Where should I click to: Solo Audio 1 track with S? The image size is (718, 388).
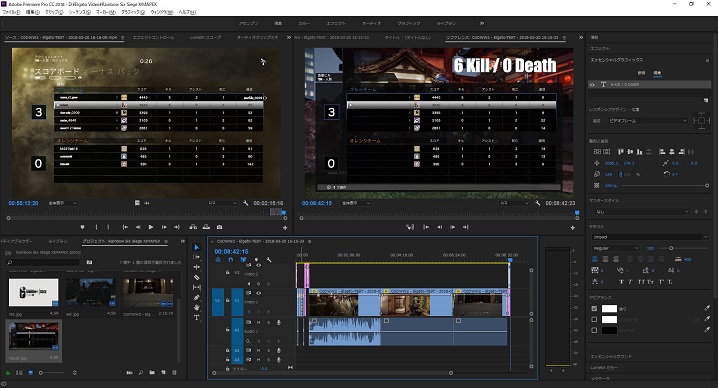(269, 323)
